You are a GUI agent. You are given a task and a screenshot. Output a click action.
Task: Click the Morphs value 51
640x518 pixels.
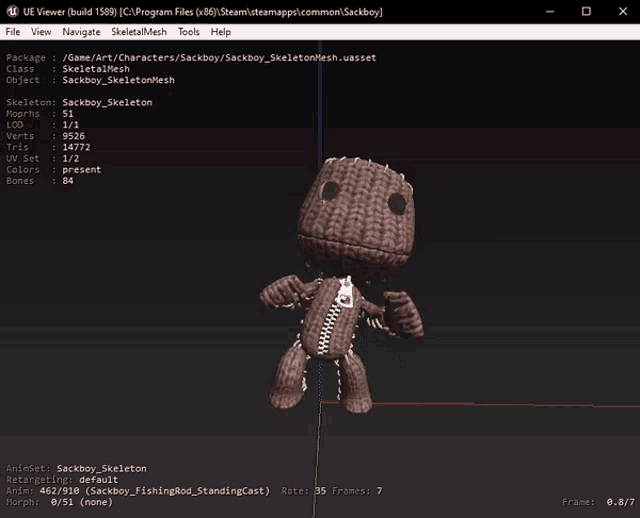tap(68, 113)
